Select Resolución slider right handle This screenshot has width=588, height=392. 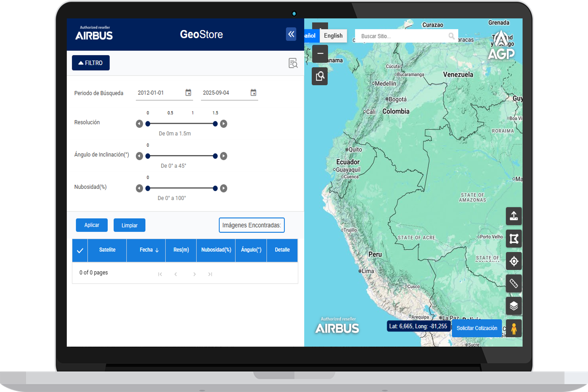(x=215, y=124)
